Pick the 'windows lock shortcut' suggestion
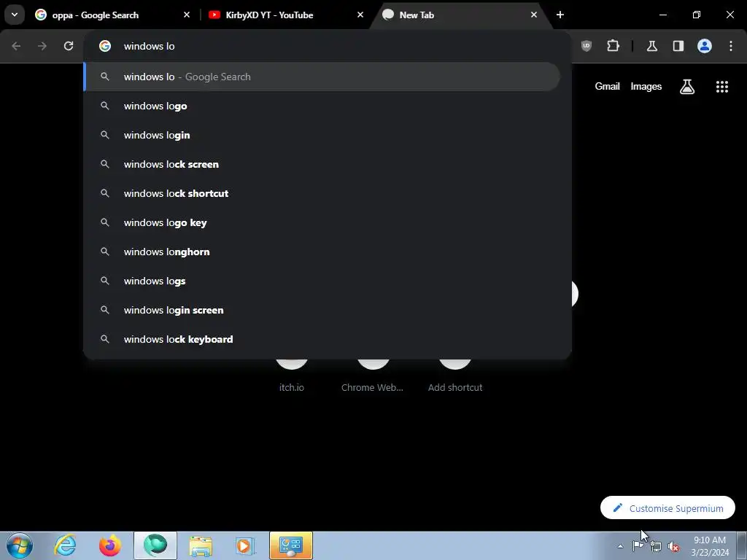This screenshot has width=747, height=560. tap(322, 193)
